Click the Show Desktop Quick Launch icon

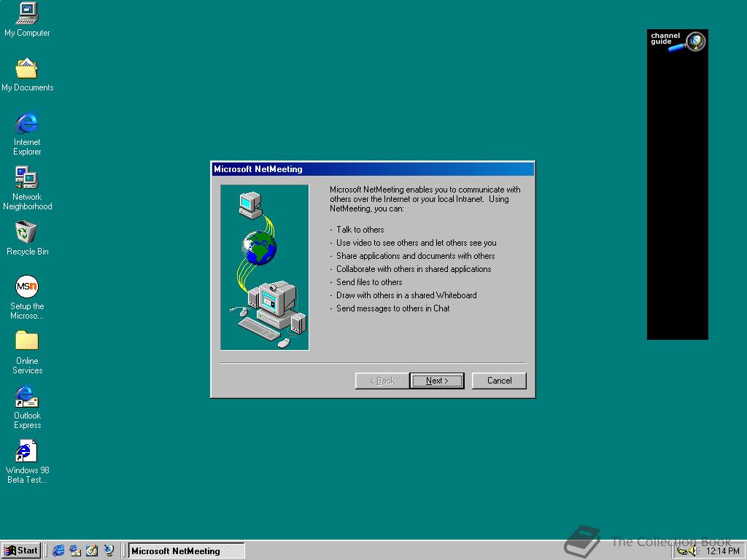click(92, 551)
